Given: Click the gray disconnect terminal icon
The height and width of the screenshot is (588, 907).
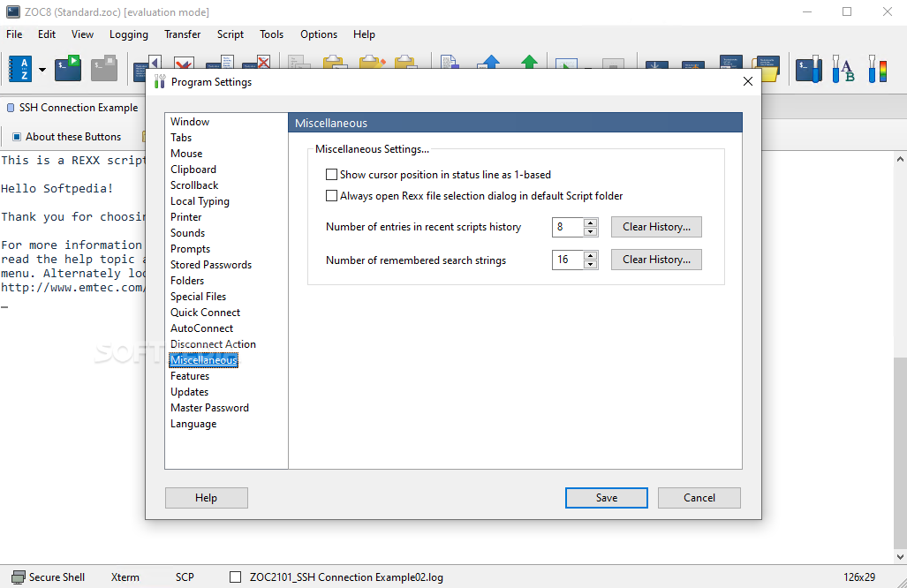Looking at the screenshot, I should tap(104, 68).
